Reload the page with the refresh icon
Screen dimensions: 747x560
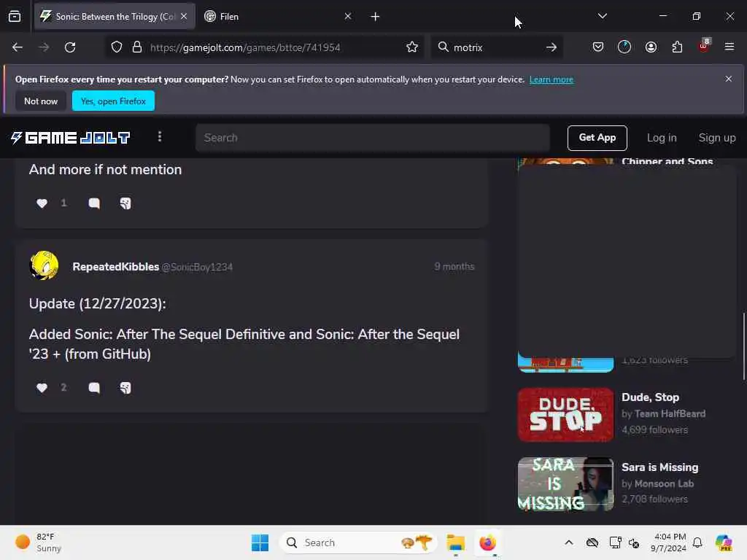(70, 47)
